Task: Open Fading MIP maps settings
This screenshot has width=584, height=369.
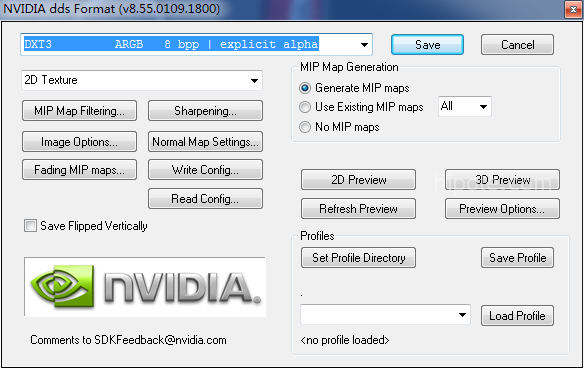Action: (x=79, y=170)
